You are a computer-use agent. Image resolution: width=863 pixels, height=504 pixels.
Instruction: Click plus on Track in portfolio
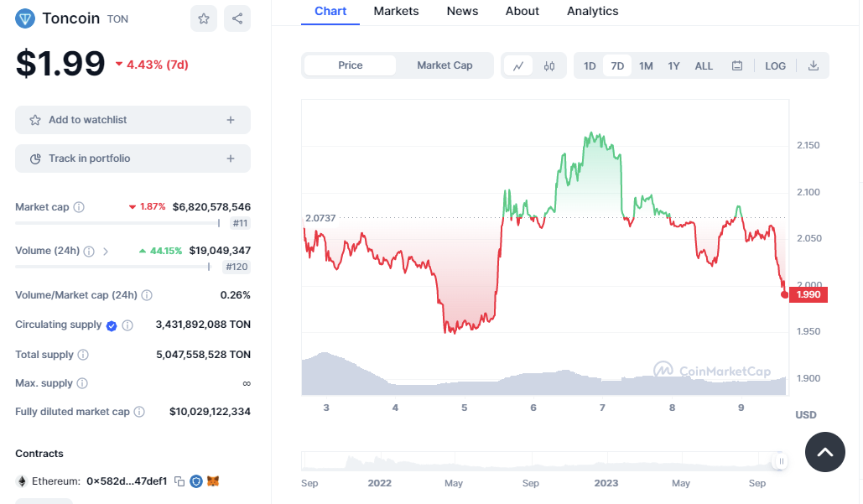231,158
